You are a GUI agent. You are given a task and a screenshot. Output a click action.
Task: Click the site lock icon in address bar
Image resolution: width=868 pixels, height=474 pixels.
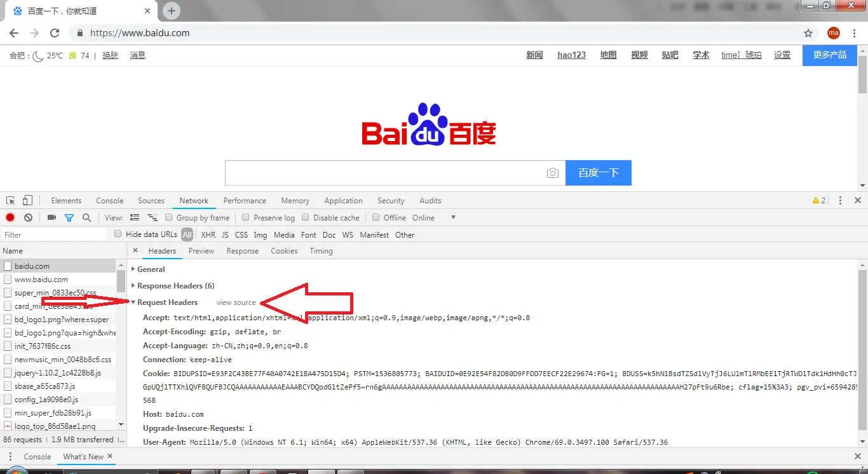click(80, 33)
